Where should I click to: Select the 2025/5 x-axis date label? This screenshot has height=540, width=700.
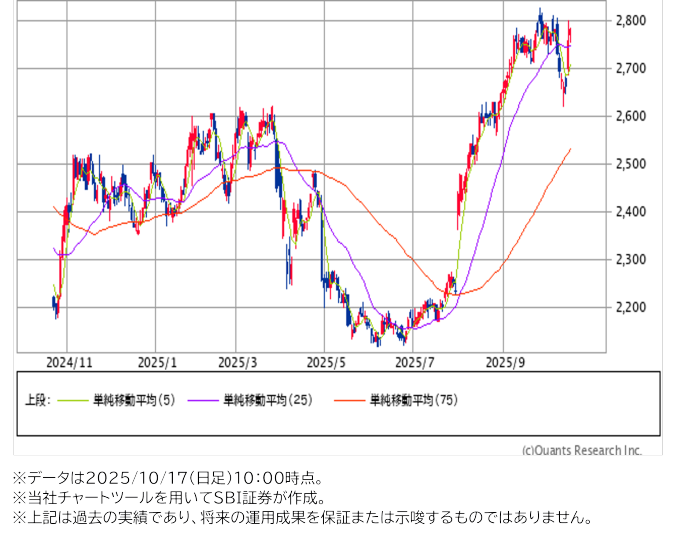pyautogui.click(x=326, y=363)
